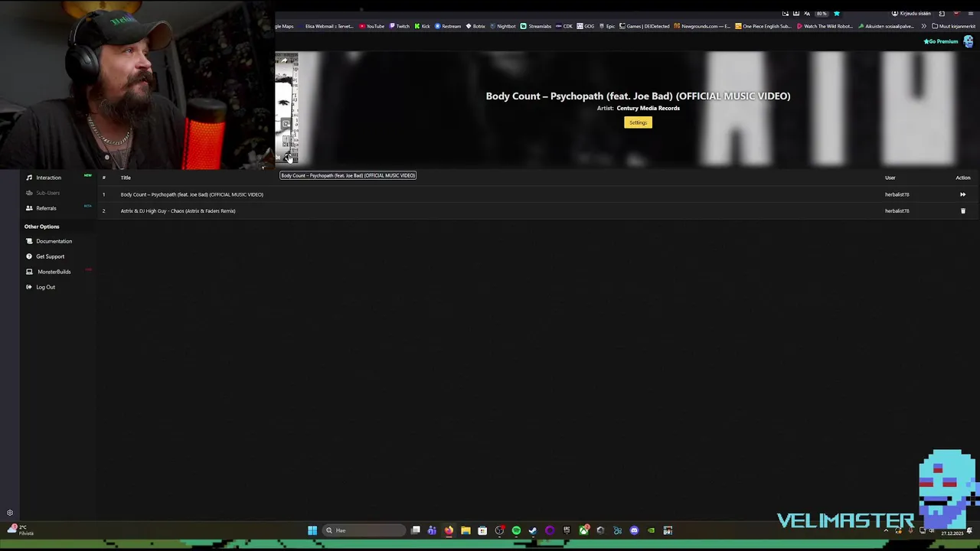Open the CDK bookmark

[564, 26]
